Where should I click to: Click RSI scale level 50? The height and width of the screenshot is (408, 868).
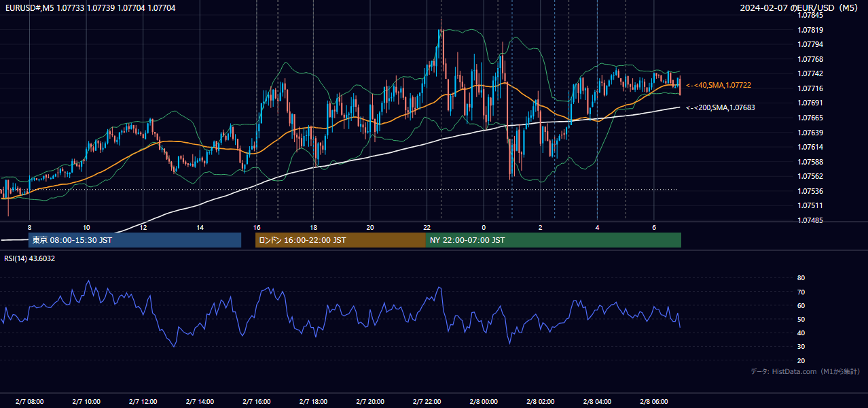(801, 319)
